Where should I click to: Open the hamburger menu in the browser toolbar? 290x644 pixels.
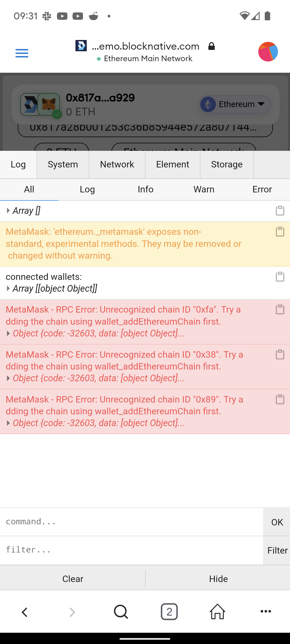coord(21,53)
